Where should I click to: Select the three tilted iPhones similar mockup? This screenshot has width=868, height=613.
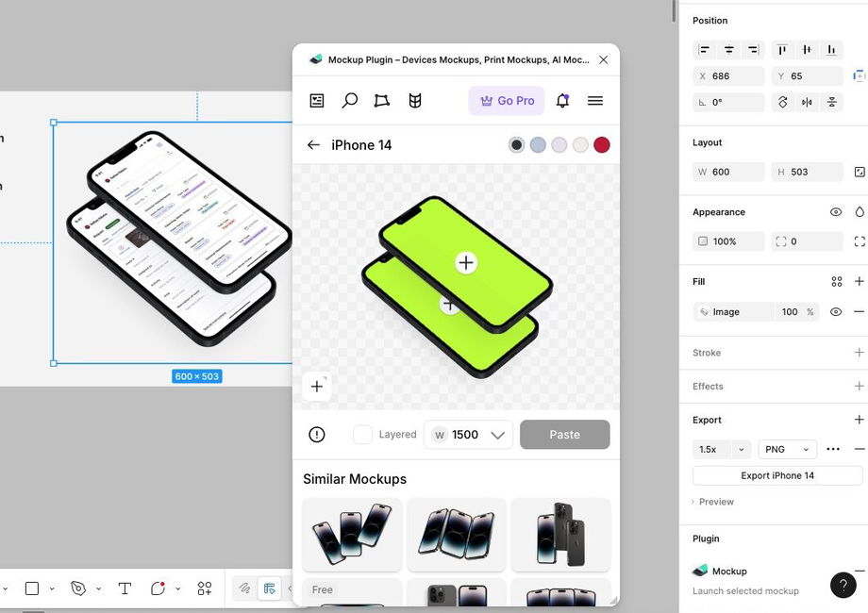pos(352,534)
